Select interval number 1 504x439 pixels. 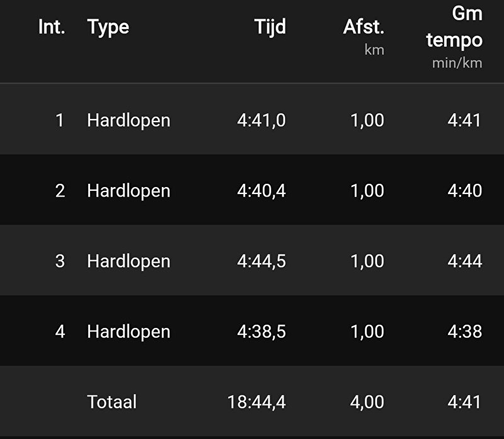(60, 120)
